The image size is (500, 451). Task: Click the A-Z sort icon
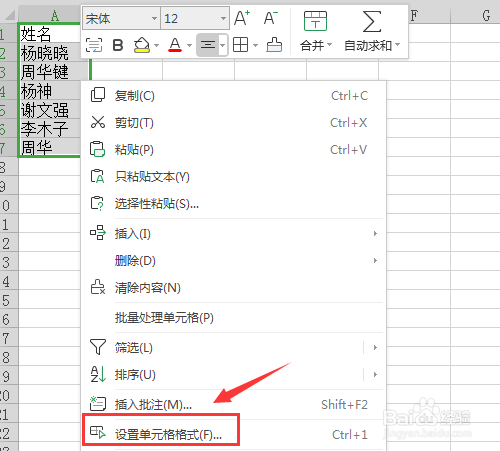pos(98,374)
